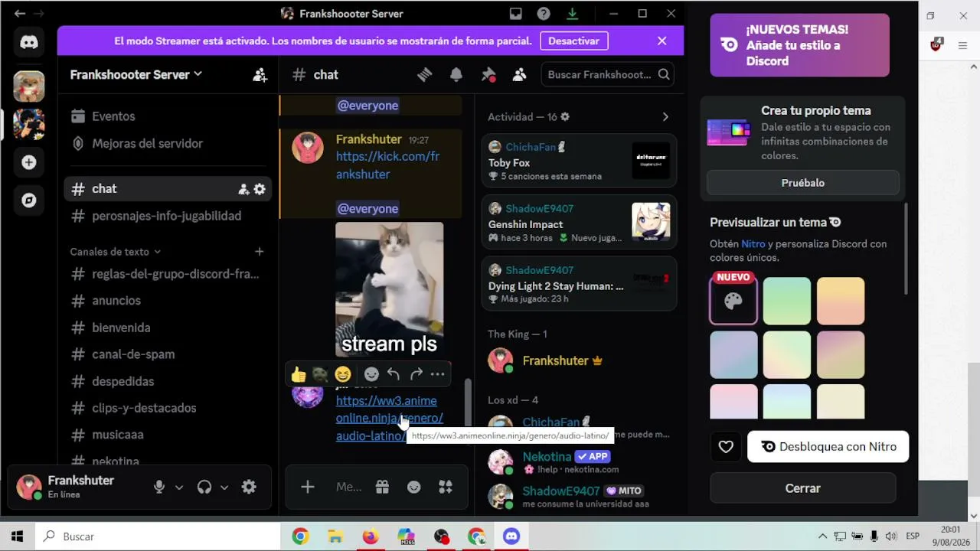Open add reaction emoji picker
This screenshot has width=980, height=551.
tap(371, 374)
